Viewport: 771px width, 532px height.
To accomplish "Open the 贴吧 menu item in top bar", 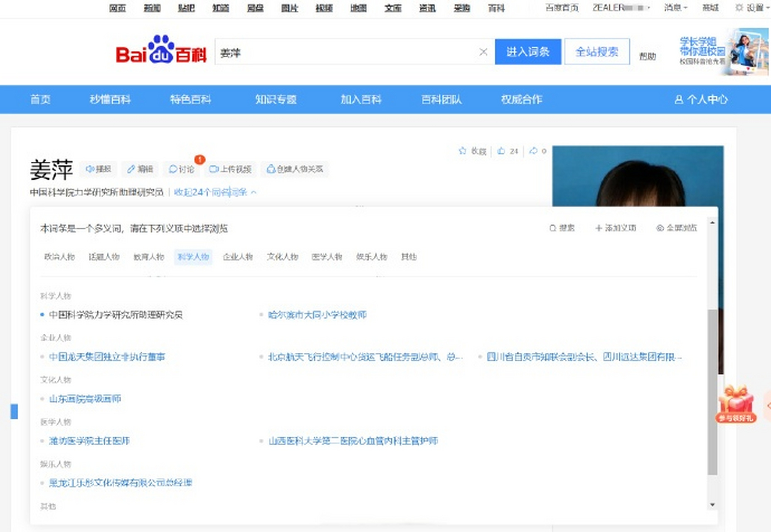I will 186,8.
